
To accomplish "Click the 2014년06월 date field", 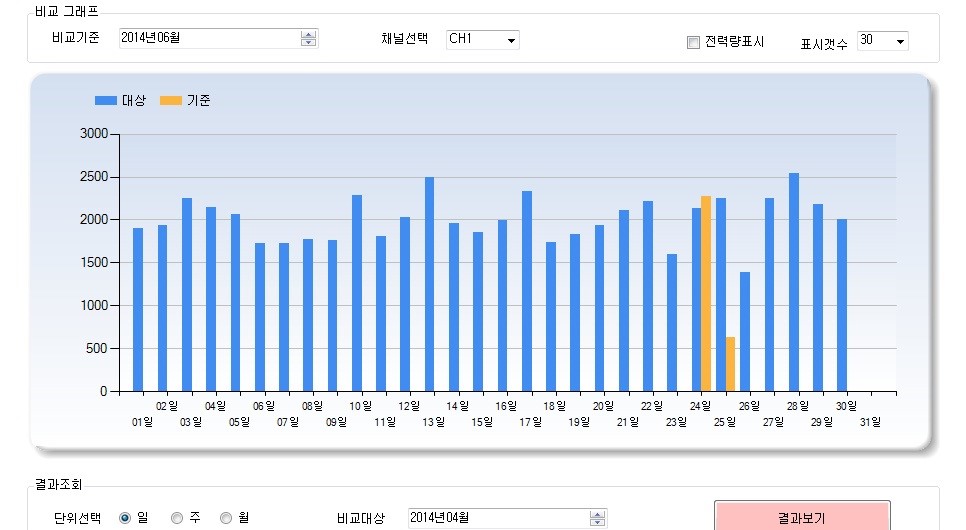I will 218,38.
